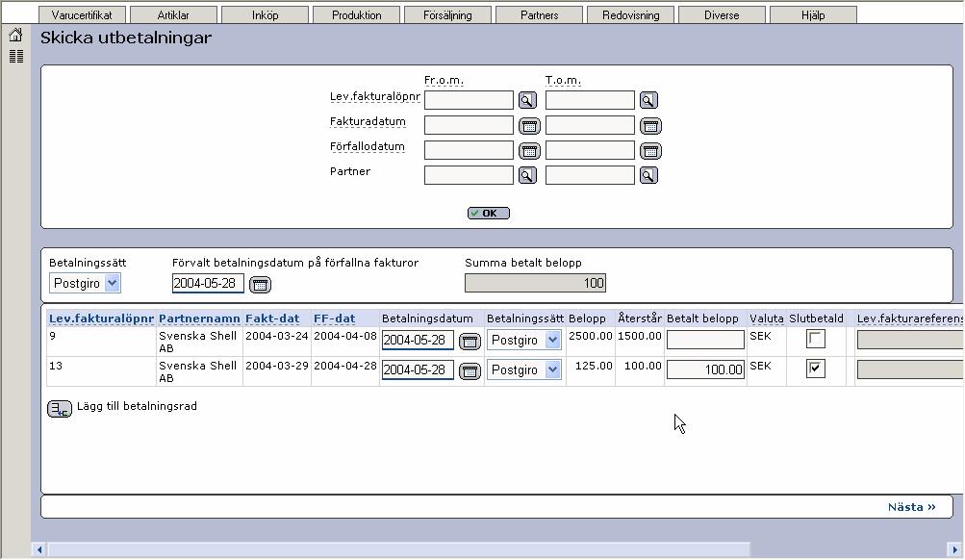Uncheck Slutbetald checkbox for invoice 13
This screenshot has width=965, height=560.
tap(816, 369)
